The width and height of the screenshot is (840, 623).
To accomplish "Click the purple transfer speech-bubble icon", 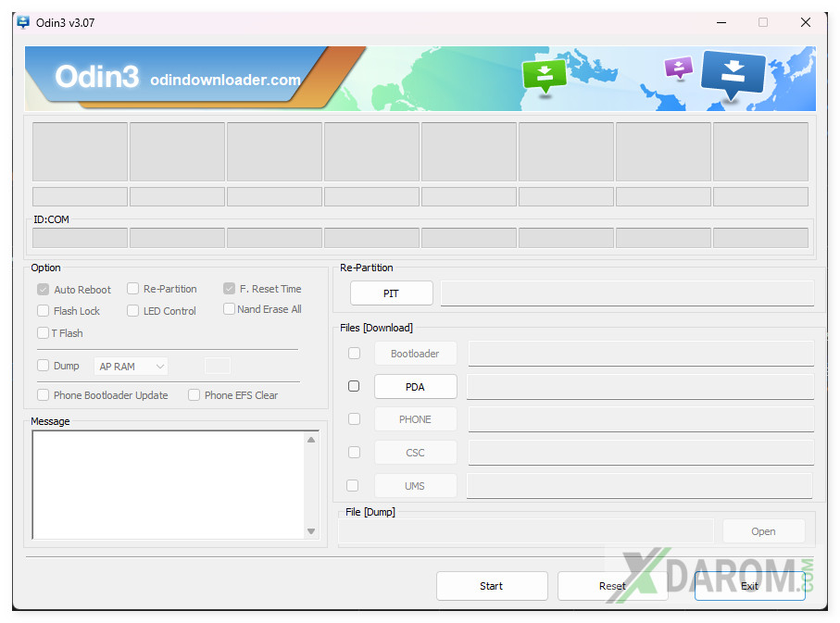I will (x=679, y=68).
